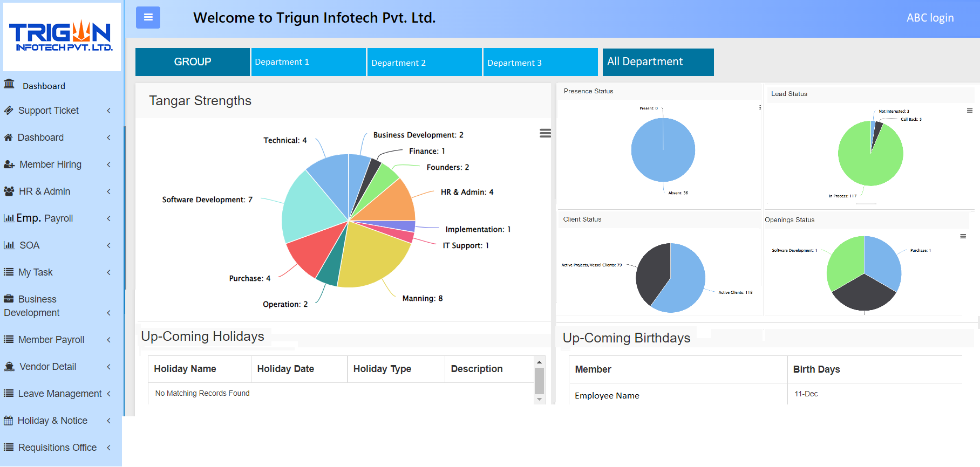Viewport: 980px width, 467px height.
Task: Open Requisitions Office menu entry
Action: click(57, 448)
